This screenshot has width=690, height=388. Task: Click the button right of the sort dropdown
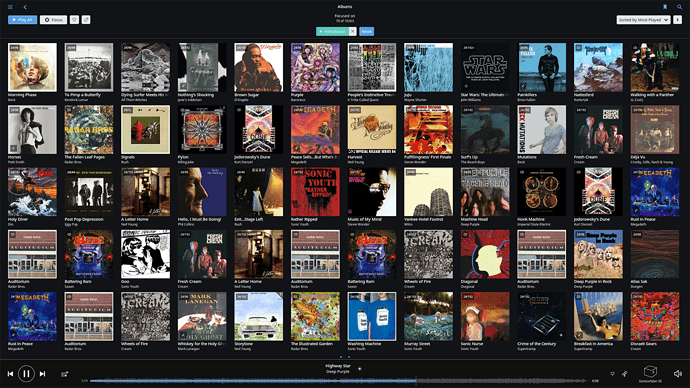(x=677, y=20)
